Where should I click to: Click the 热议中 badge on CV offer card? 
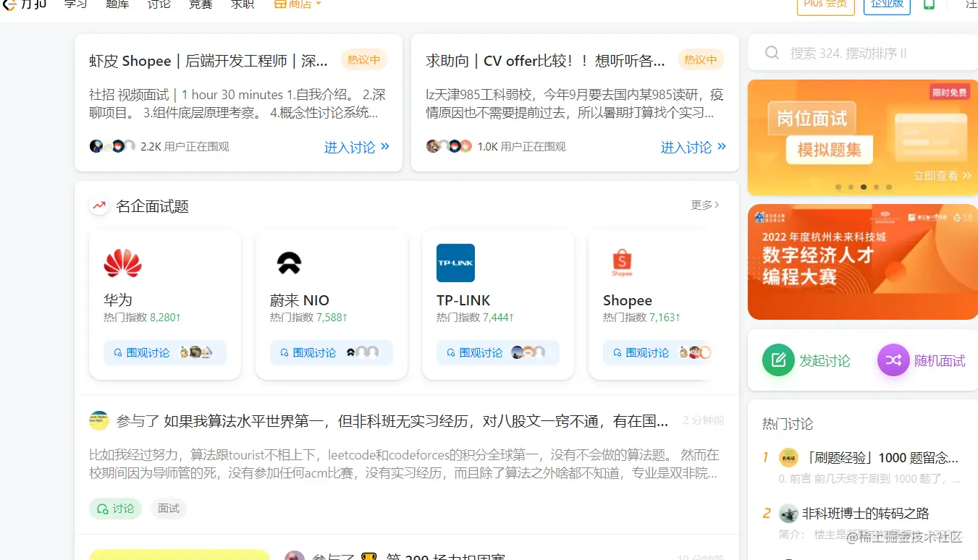point(700,60)
